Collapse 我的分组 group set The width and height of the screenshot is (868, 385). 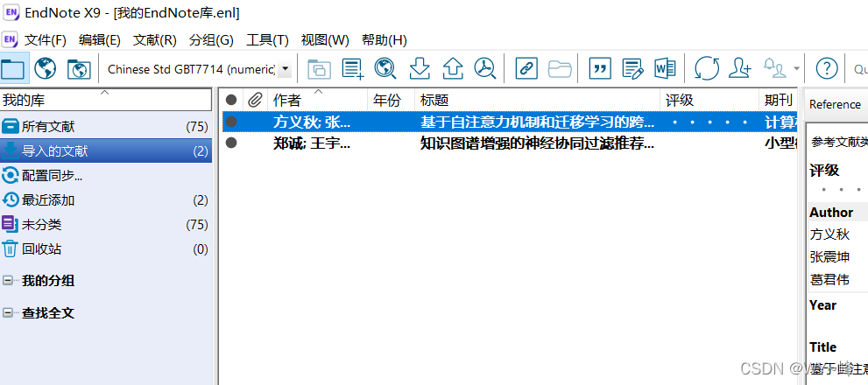pos(8,281)
